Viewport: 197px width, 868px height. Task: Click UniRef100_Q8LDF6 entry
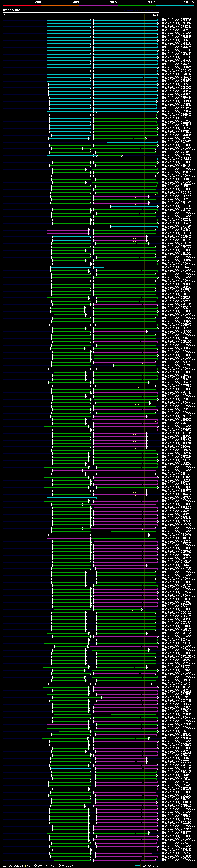176,81
